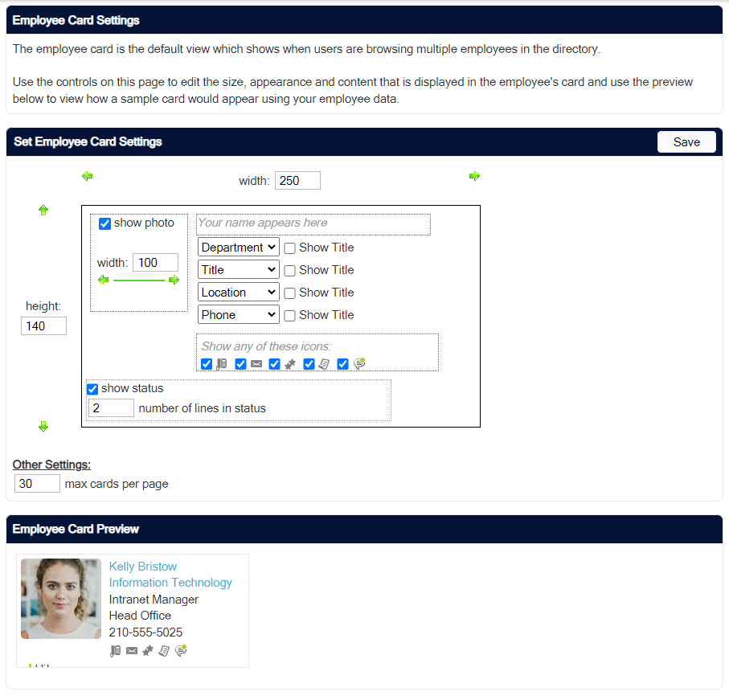Click the notes icon in Kelly Bristow's preview card

(x=164, y=651)
